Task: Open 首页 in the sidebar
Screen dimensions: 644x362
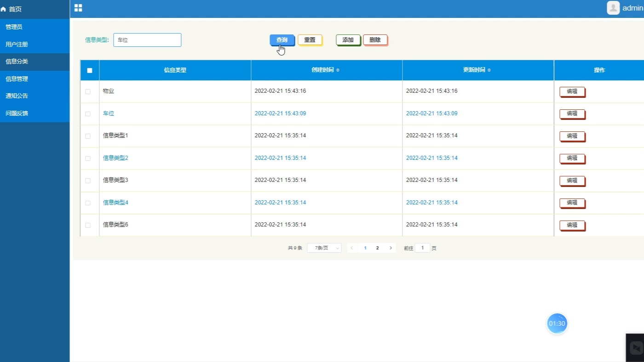Action: point(34,9)
